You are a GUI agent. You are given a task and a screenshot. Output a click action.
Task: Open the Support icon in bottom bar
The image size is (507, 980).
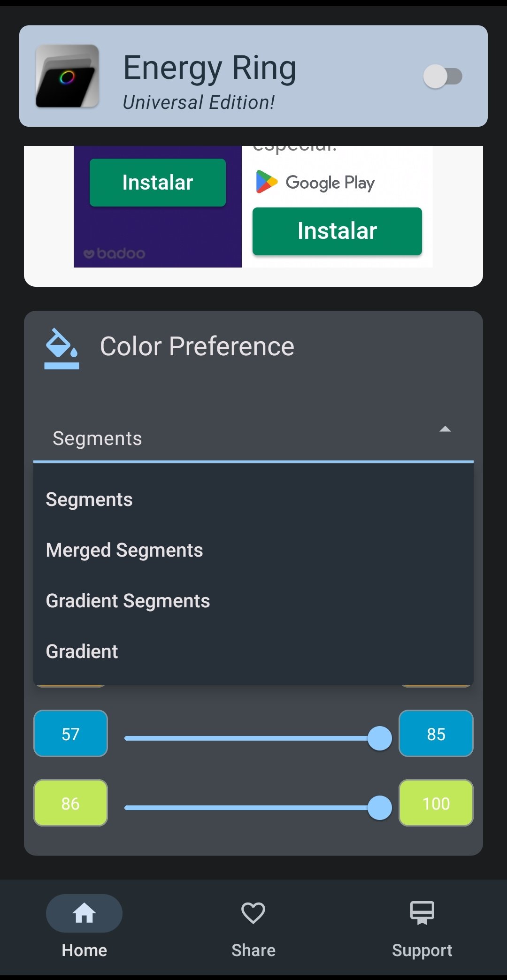[x=422, y=913]
